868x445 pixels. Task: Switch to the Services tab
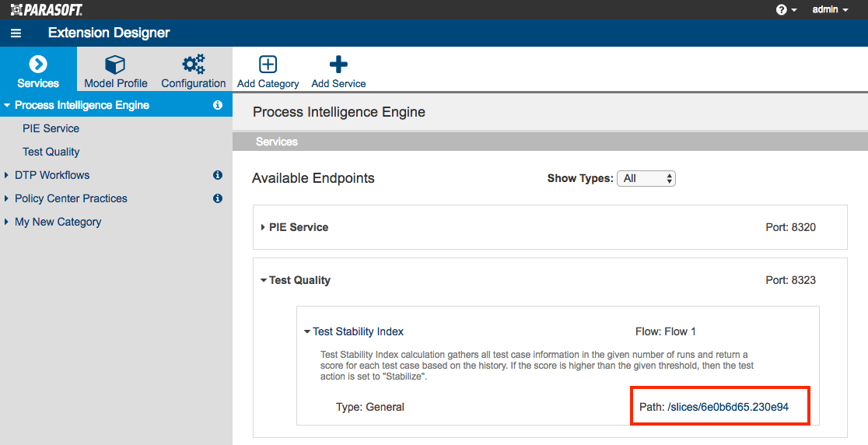38,68
